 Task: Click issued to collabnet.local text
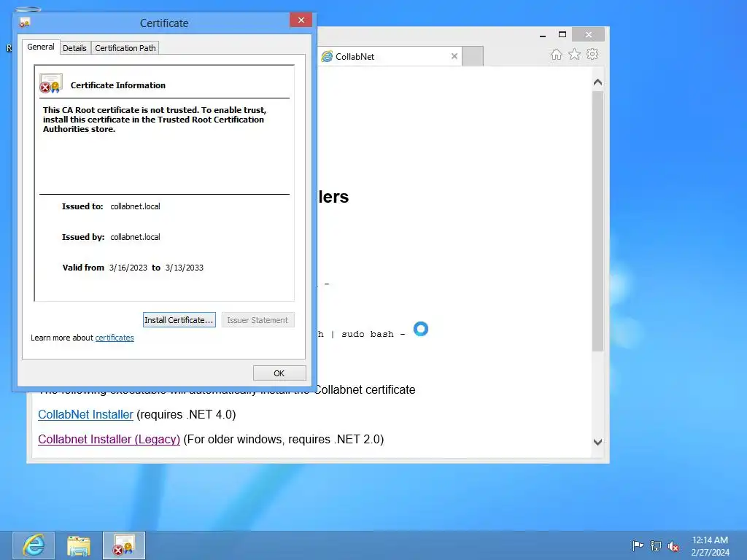click(x=135, y=206)
